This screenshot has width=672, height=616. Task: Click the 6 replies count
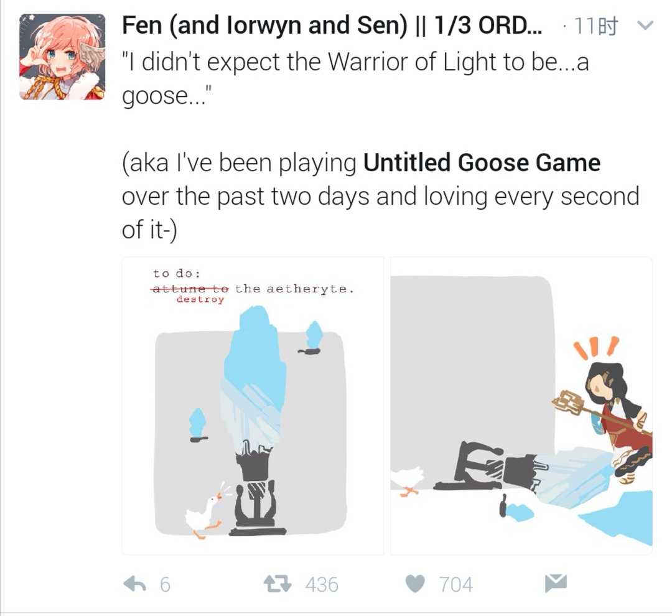click(165, 585)
